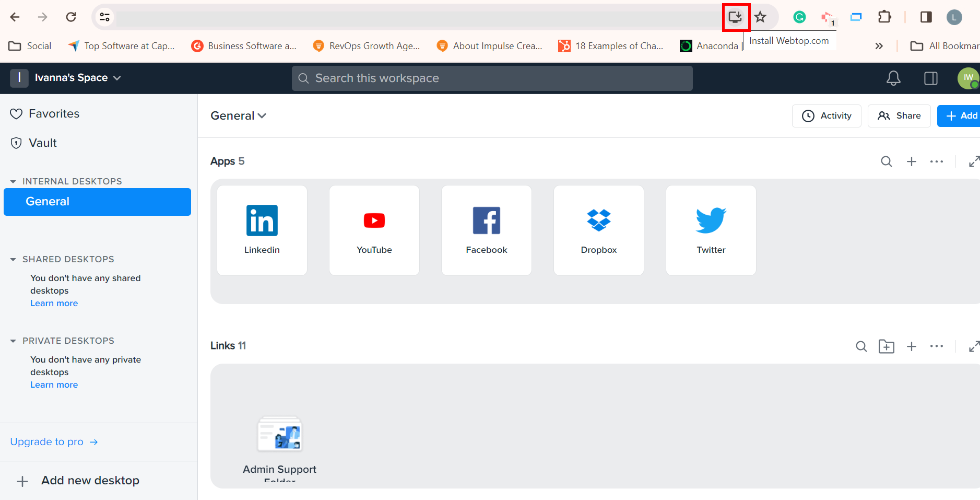Open the Twitter app
This screenshot has height=500, width=980.
coord(711,230)
